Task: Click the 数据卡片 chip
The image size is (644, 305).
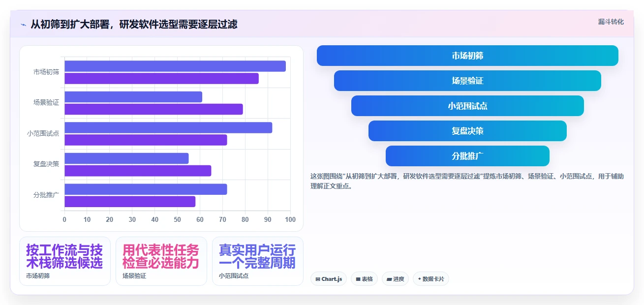Action: 431,279
